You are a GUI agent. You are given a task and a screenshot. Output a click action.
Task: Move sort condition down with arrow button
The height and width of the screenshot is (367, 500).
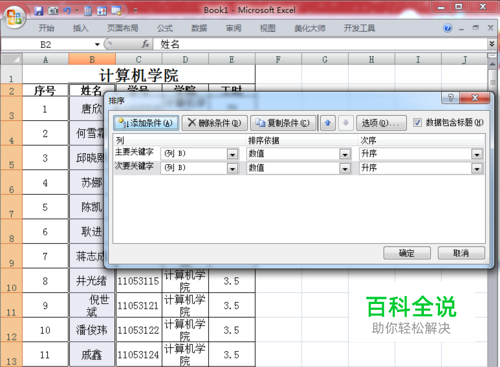(x=346, y=123)
